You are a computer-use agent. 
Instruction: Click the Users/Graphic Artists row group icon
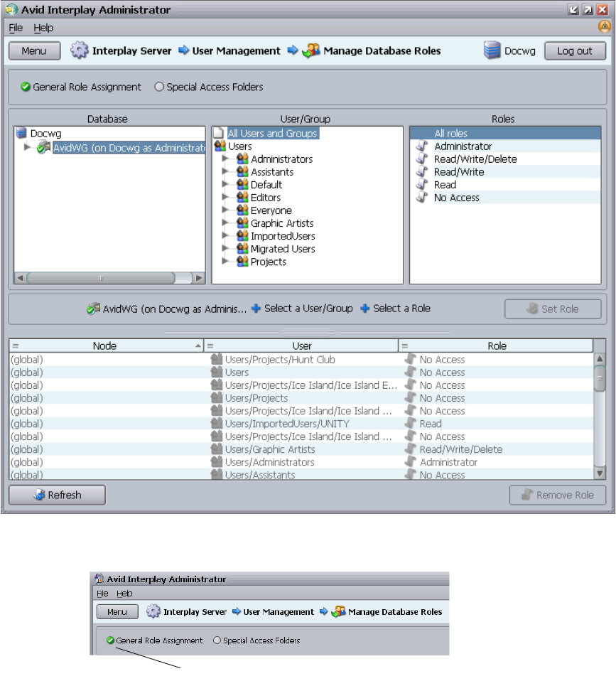point(216,449)
